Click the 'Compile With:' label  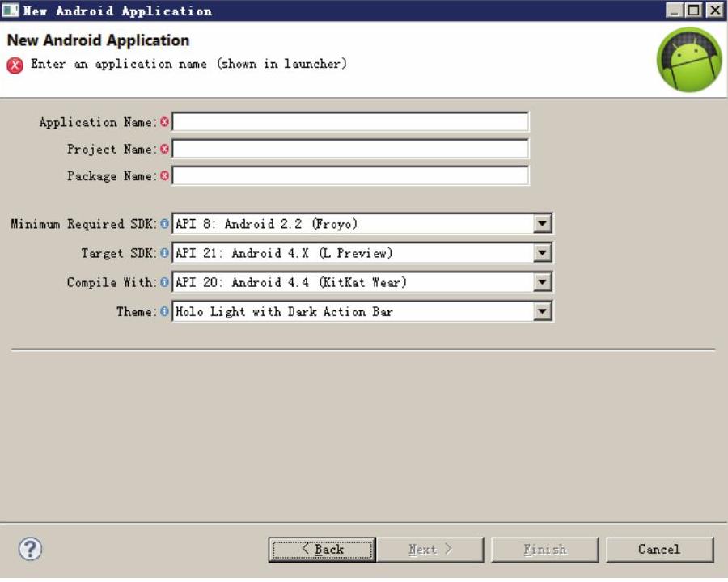pos(112,283)
